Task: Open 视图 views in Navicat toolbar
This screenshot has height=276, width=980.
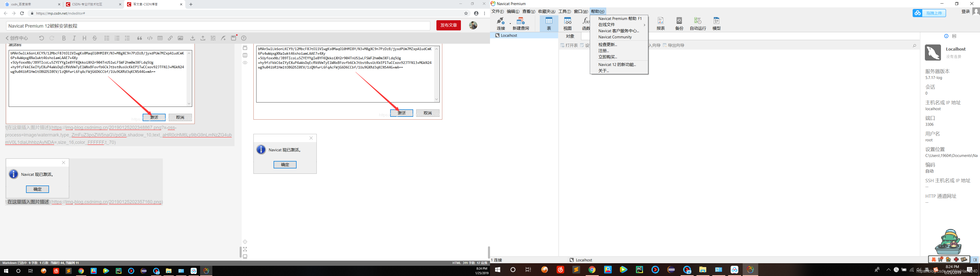Action: click(567, 23)
